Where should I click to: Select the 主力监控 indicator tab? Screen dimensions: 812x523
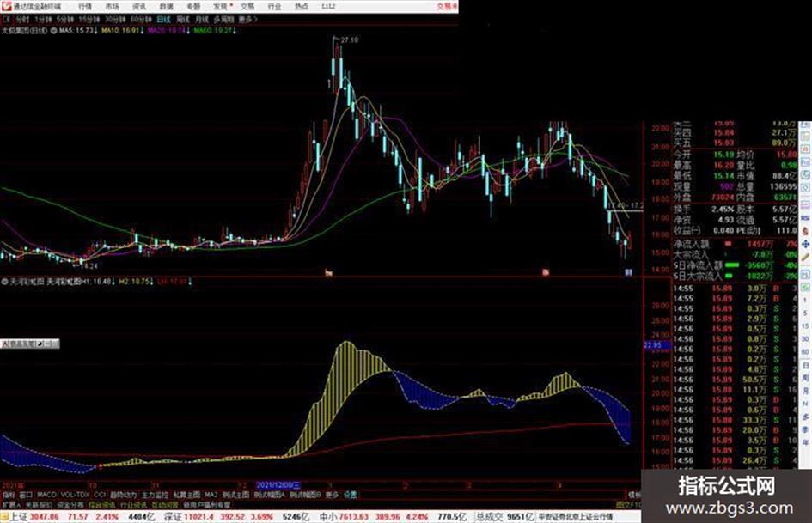(x=155, y=495)
